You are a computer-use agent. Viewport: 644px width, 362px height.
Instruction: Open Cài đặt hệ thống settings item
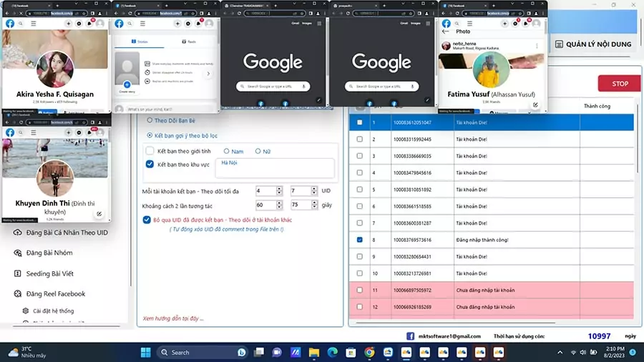pos(54,310)
